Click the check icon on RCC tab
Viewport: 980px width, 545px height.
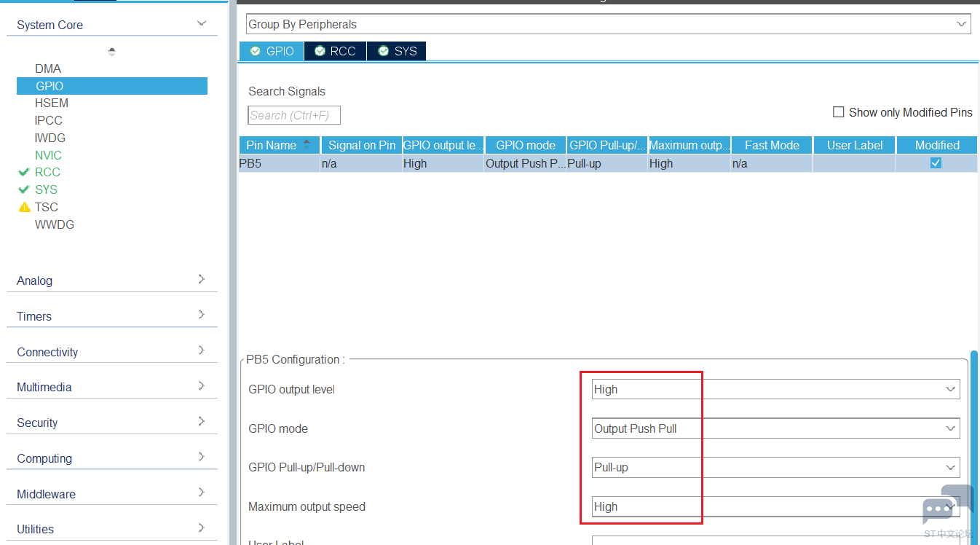coord(320,51)
